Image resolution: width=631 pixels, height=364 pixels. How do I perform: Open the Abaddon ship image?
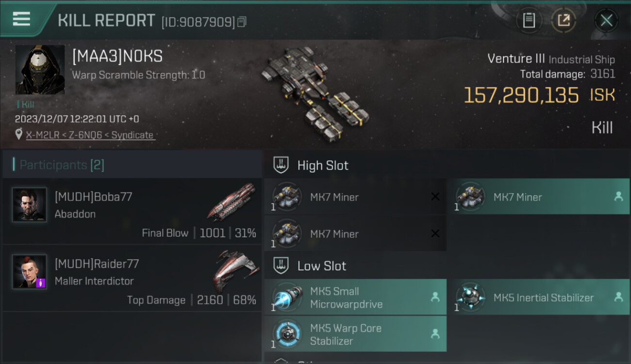point(232,201)
